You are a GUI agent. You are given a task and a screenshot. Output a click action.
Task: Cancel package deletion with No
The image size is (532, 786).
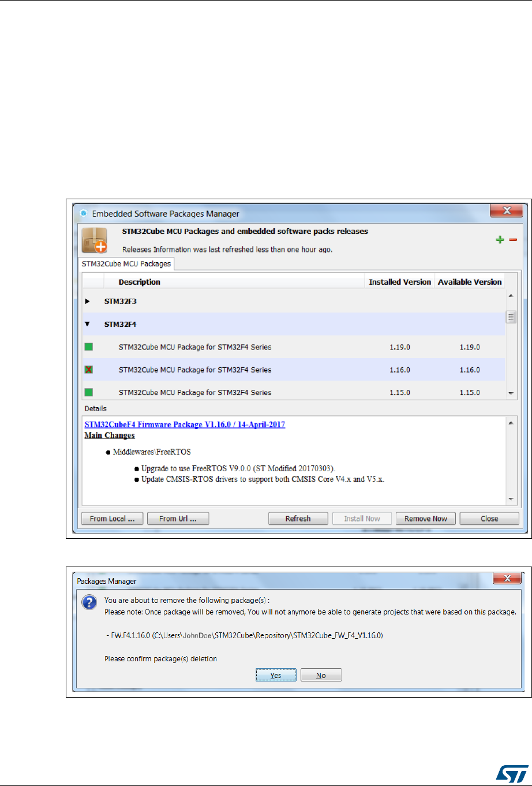coord(321,675)
